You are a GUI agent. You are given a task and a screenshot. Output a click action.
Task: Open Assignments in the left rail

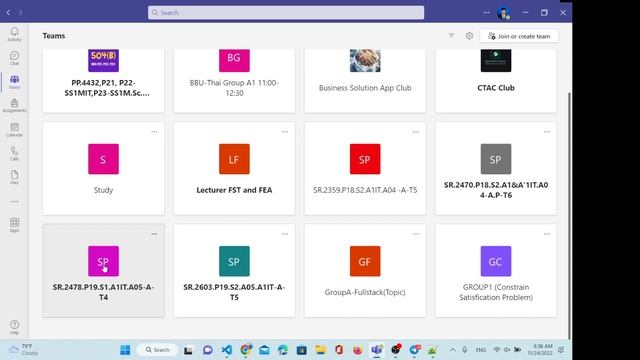tap(14, 105)
